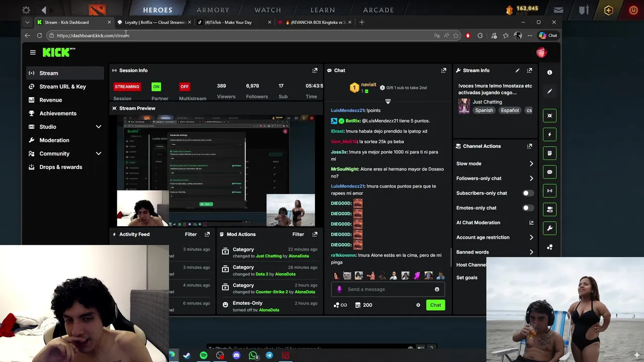Select Stream in the sidebar

pos(64,73)
